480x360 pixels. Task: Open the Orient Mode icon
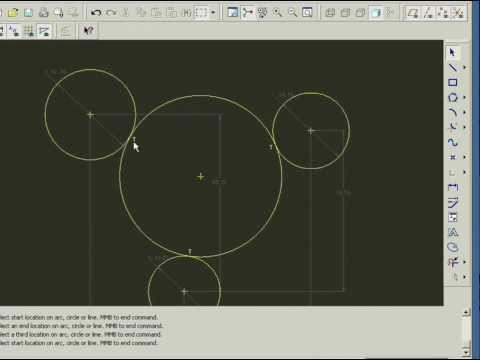(262, 13)
